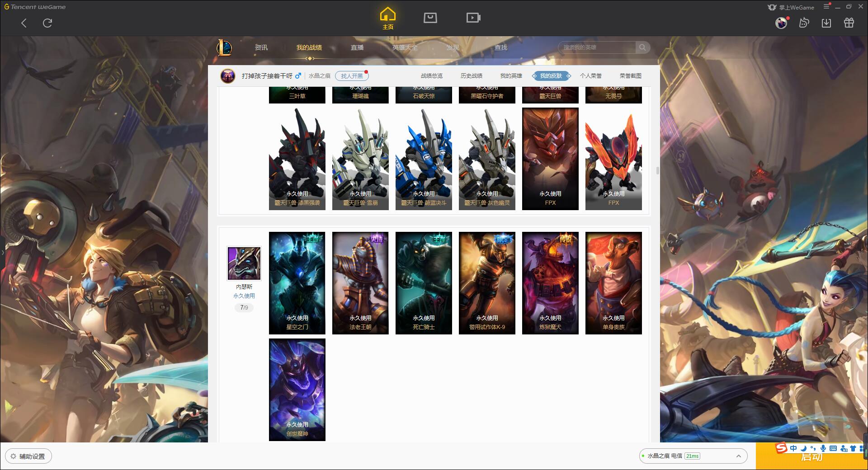Open the hamburger main menu icon
868x470 pixels.
[826, 7]
